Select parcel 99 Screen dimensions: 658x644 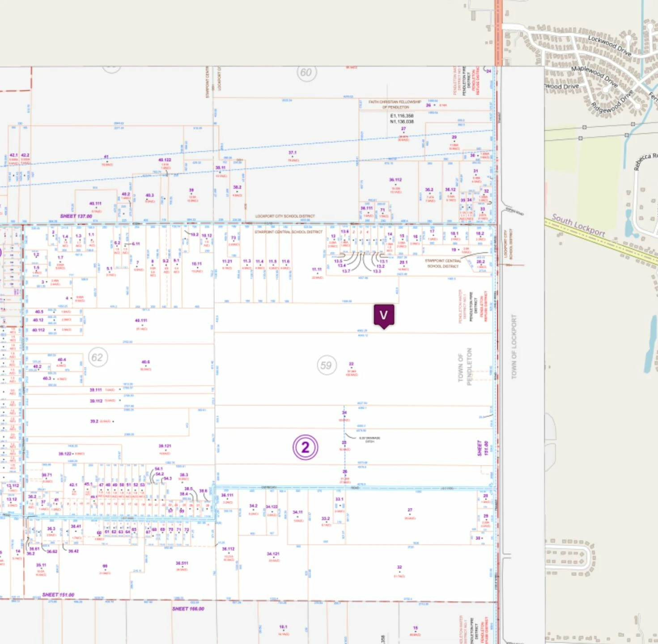pos(105,566)
